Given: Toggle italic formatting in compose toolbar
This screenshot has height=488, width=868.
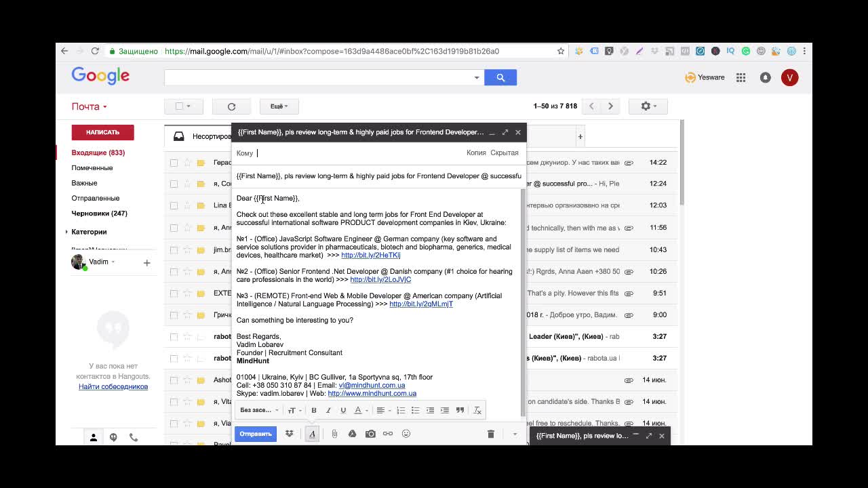Looking at the screenshot, I should 328,410.
